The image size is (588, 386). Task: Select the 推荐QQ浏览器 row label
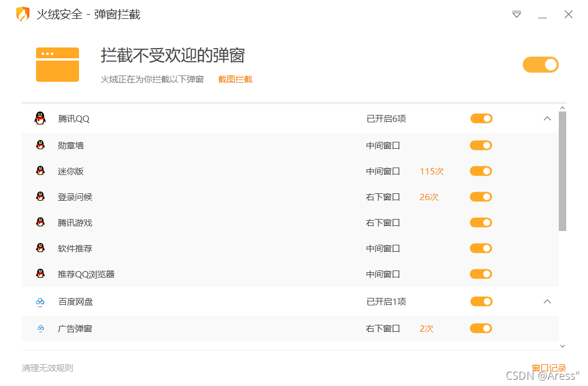tap(86, 274)
